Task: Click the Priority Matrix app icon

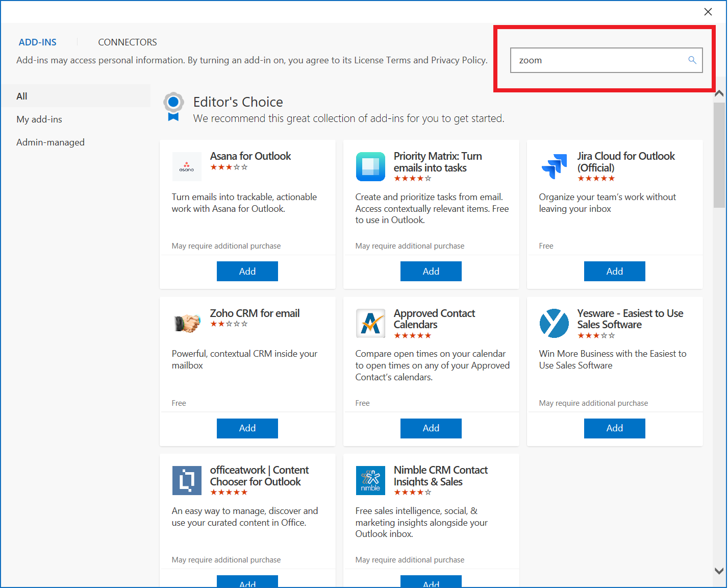Action: 370,166
